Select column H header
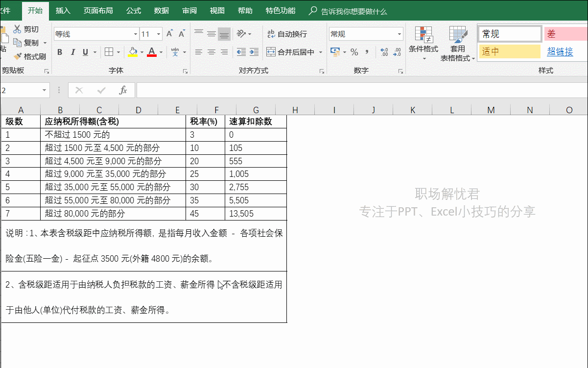The image size is (588, 368). [x=295, y=110]
